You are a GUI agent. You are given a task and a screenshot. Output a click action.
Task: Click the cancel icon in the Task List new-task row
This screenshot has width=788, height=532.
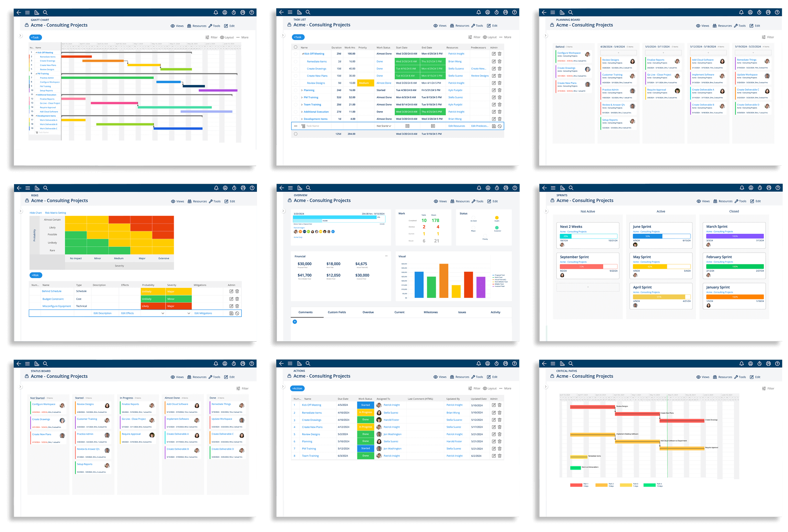tap(499, 126)
